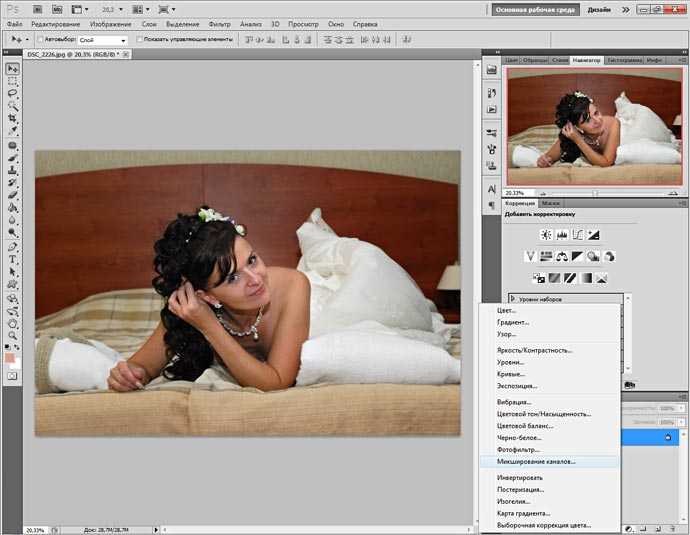Click the Navigator image thumbnail
This screenshot has height=535, width=690.
pyautogui.click(x=595, y=127)
